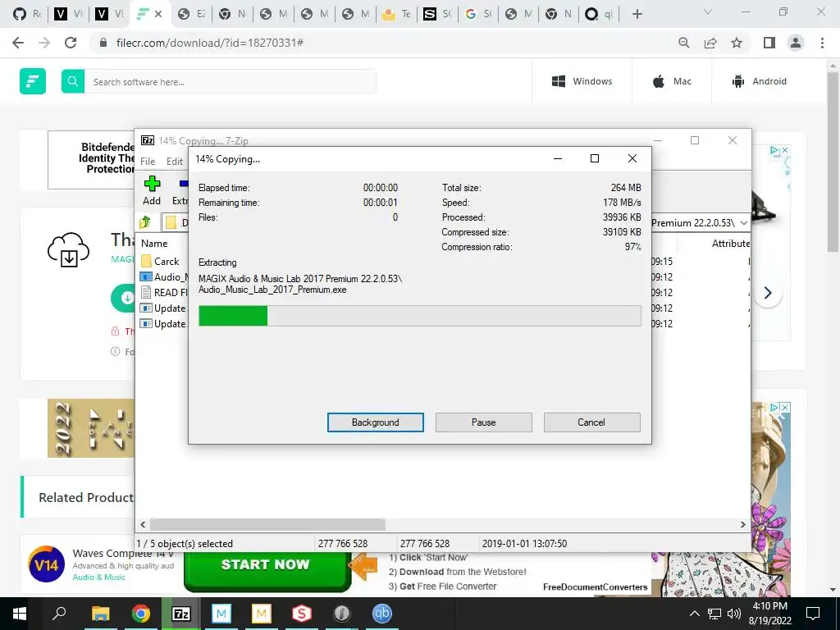
Task: Click scroll left arrow in 7-Zip list
Action: pyautogui.click(x=143, y=524)
